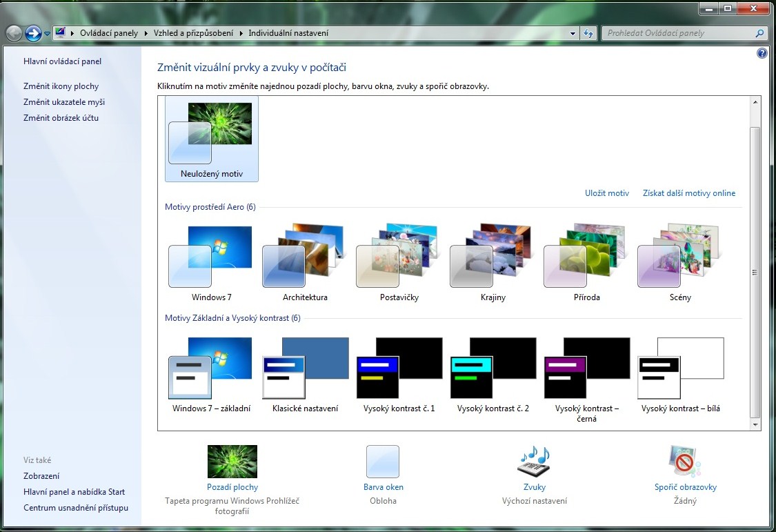This screenshot has width=776, height=532.
Task: Apply Vysoký kontrast – černá theme
Action: [x=586, y=380]
